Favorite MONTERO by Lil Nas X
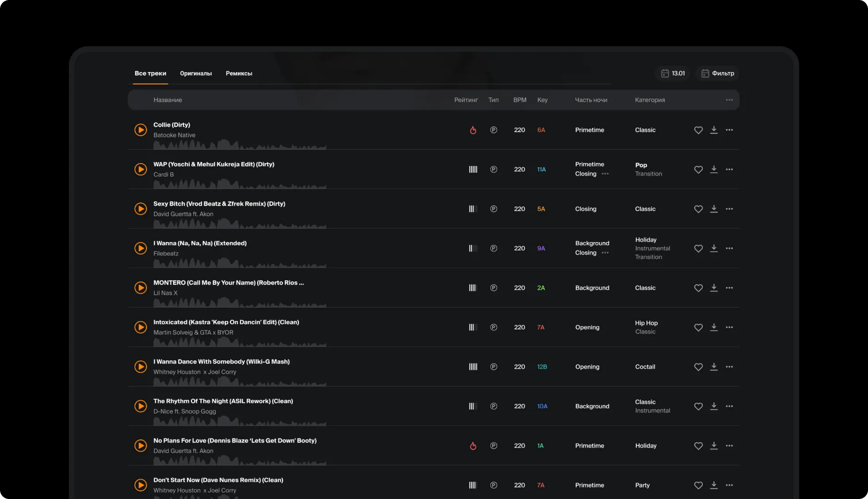The width and height of the screenshot is (868, 499). click(699, 288)
